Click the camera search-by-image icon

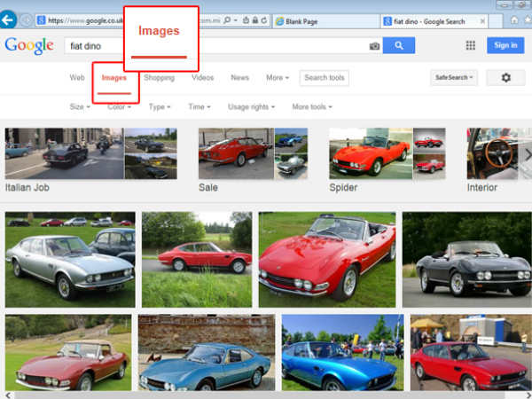pyautogui.click(x=374, y=46)
